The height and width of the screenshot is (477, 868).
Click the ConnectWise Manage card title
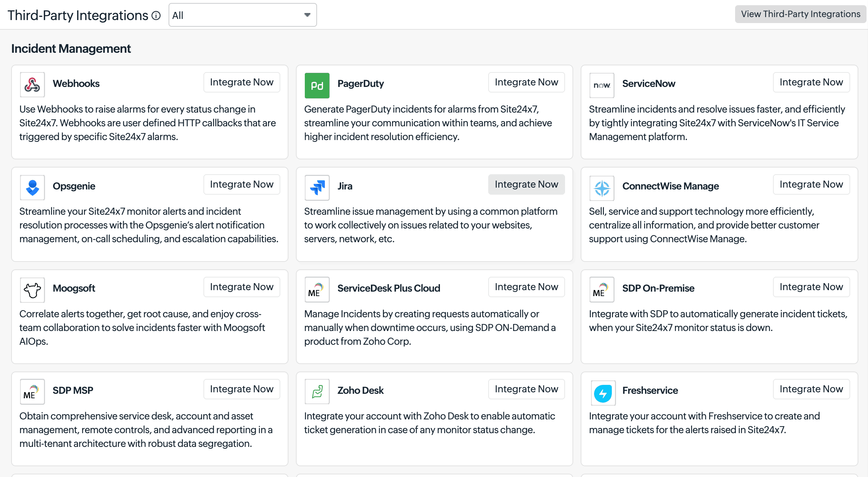[670, 186]
